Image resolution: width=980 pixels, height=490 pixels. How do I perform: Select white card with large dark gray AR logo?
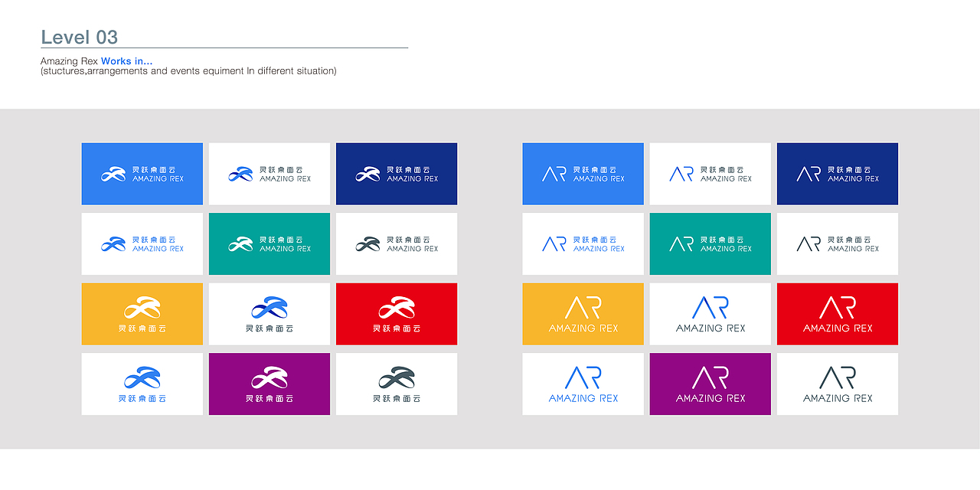tap(838, 384)
